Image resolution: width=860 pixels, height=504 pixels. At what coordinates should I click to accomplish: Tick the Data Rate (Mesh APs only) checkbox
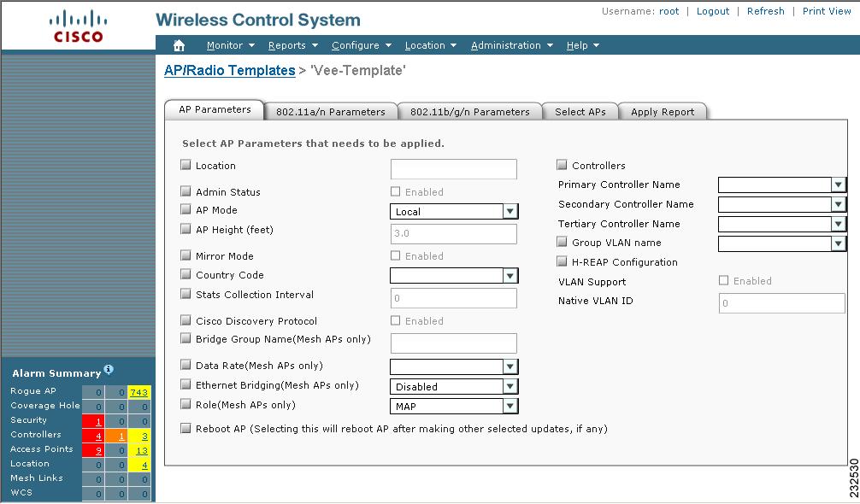click(186, 364)
